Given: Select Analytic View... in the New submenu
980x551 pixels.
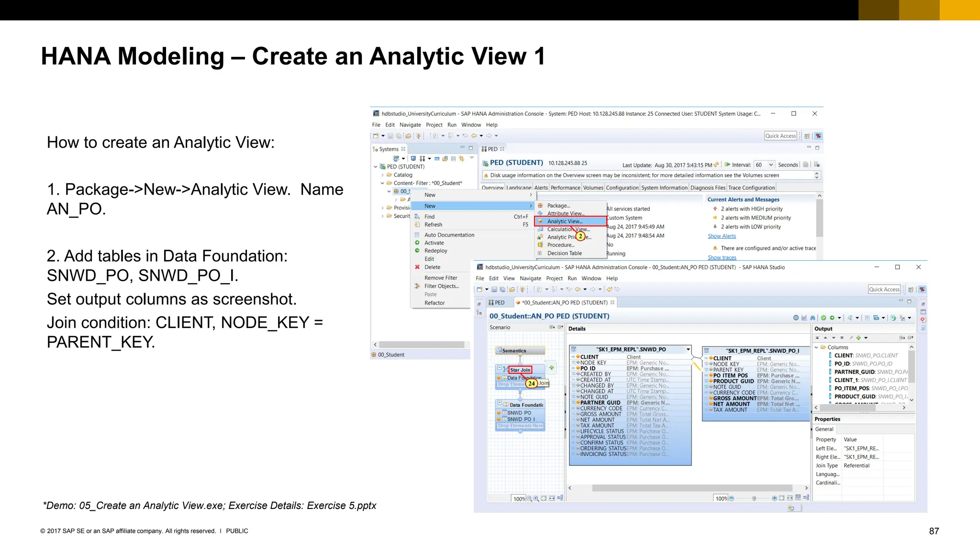Looking at the screenshot, I should pyautogui.click(x=570, y=221).
